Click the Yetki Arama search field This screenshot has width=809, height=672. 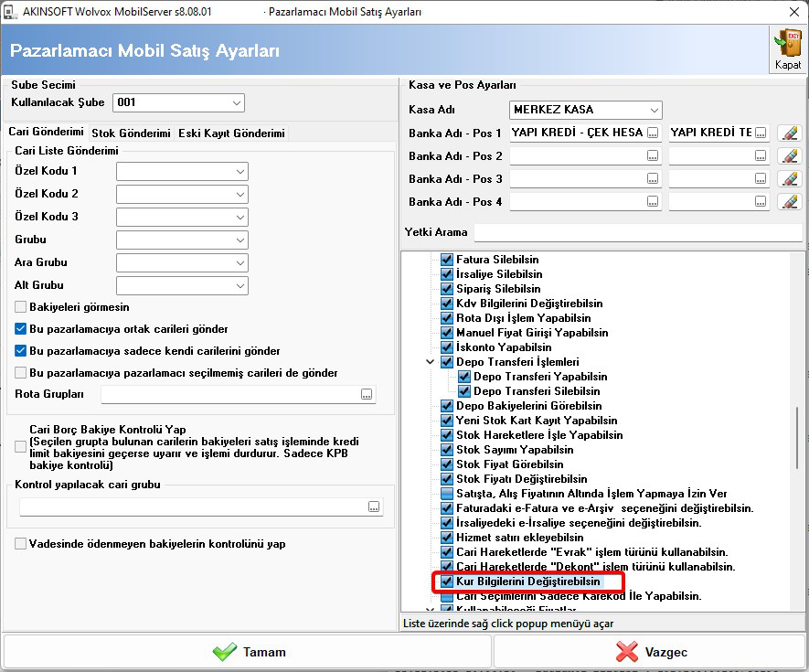638,233
